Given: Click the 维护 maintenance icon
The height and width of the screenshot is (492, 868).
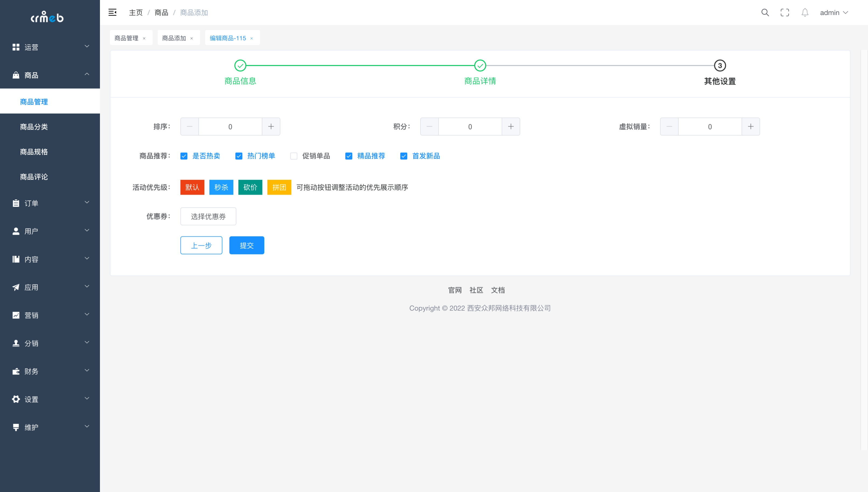Looking at the screenshot, I should (16, 427).
